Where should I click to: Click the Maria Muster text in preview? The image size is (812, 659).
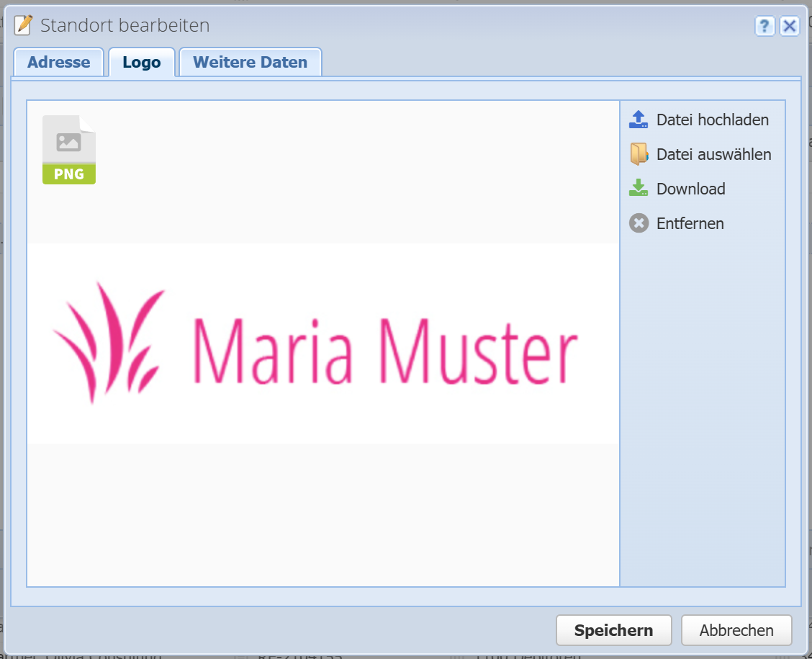point(385,351)
